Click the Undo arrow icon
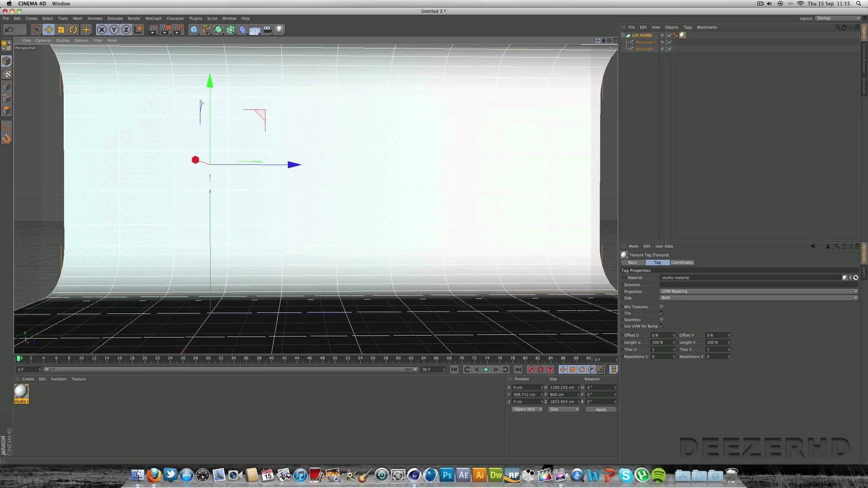 coord(9,30)
